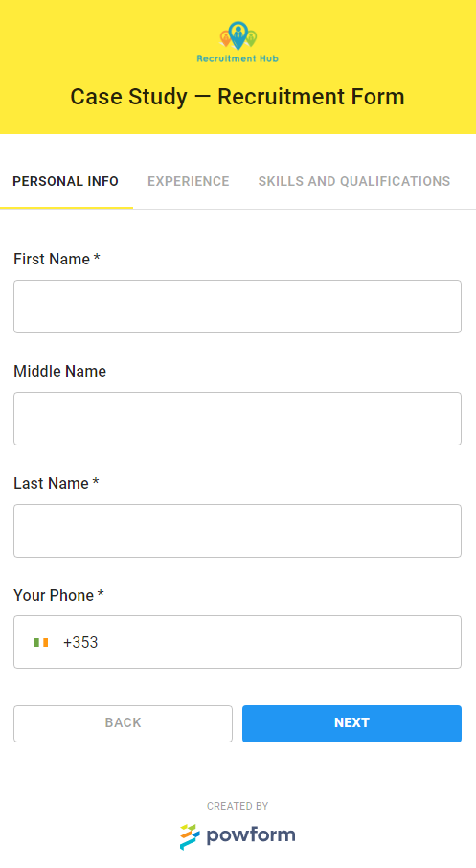The width and height of the screenshot is (476, 868).
Task: Click the Recruitment Hub logo icon
Action: click(x=238, y=36)
